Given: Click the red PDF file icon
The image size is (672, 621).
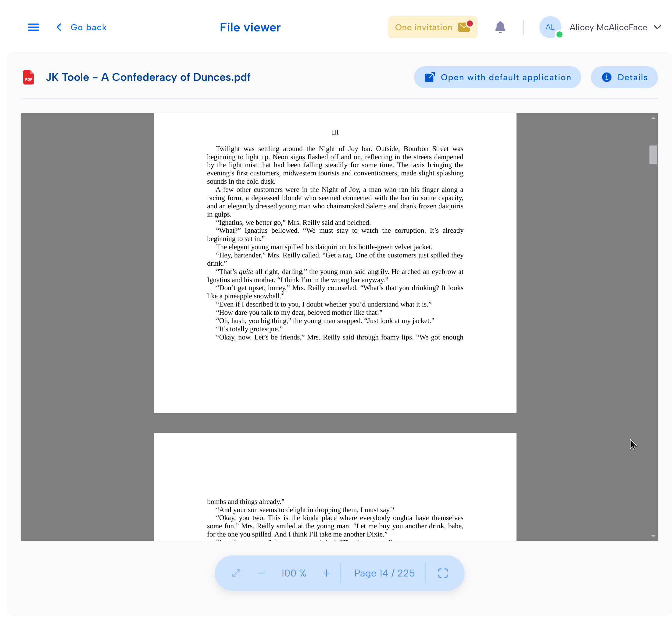Looking at the screenshot, I should (29, 77).
